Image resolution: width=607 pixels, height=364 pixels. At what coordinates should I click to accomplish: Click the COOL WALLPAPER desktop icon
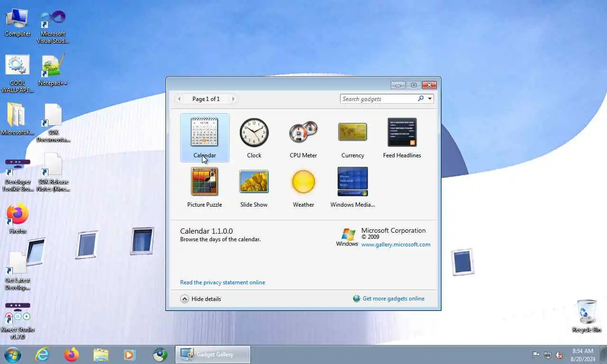click(x=18, y=74)
